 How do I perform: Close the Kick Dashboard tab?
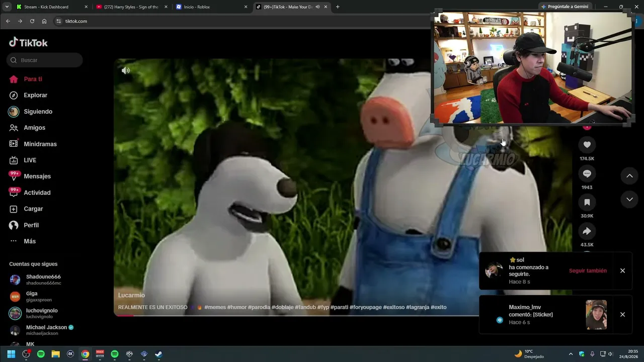pos(86,7)
